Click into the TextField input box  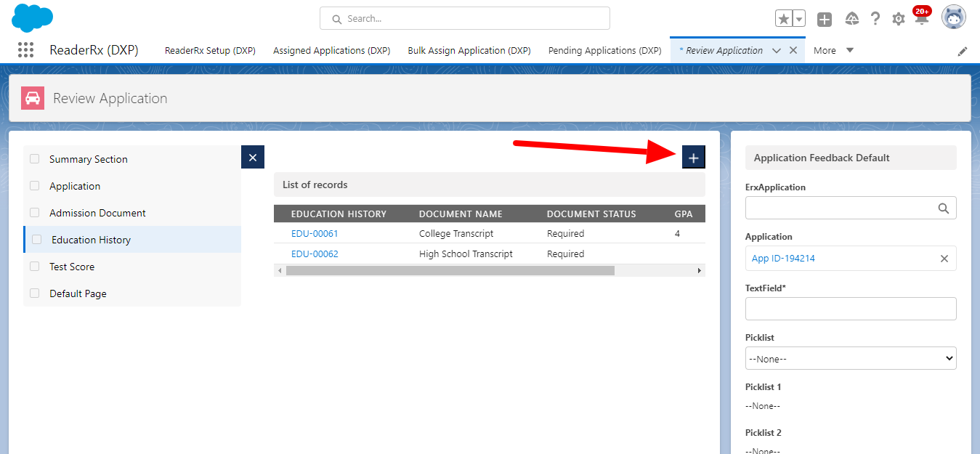point(850,309)
